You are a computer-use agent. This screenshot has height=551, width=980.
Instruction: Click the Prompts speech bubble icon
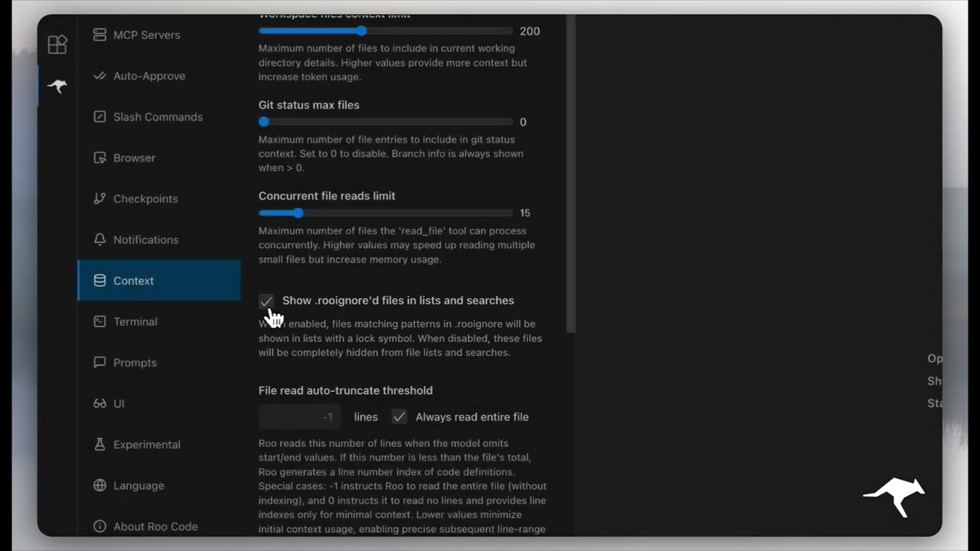click(100, 362)
